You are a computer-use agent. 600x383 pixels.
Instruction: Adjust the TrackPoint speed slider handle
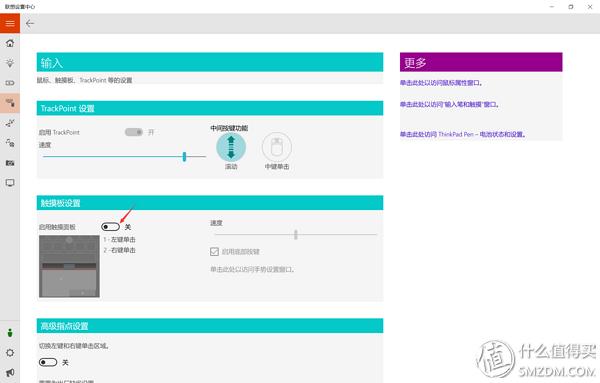[184, 156]
